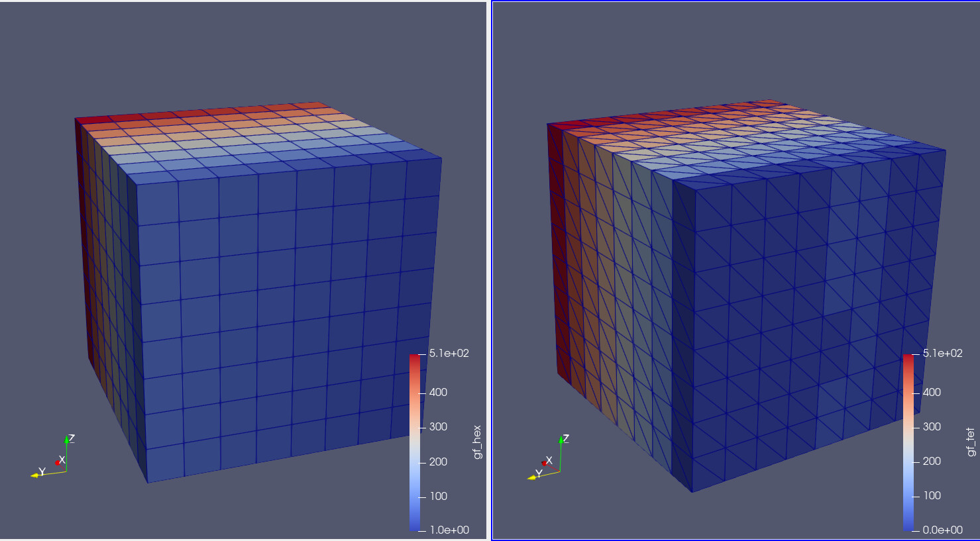The image size is (980, 541).
Task: Click the gf_tet legend title
Action: (971, 442)
